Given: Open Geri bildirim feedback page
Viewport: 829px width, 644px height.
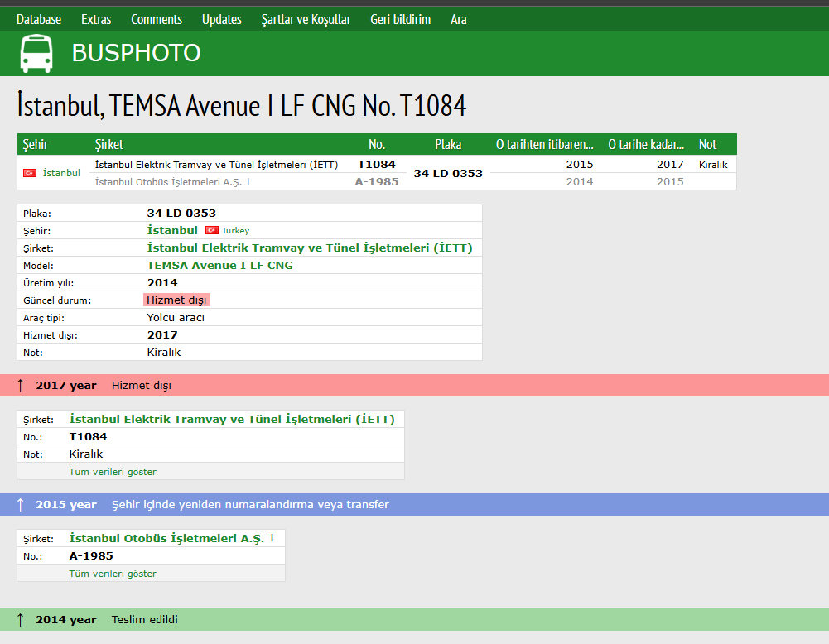Looking at the screenshot, I should tap(401, 19).
